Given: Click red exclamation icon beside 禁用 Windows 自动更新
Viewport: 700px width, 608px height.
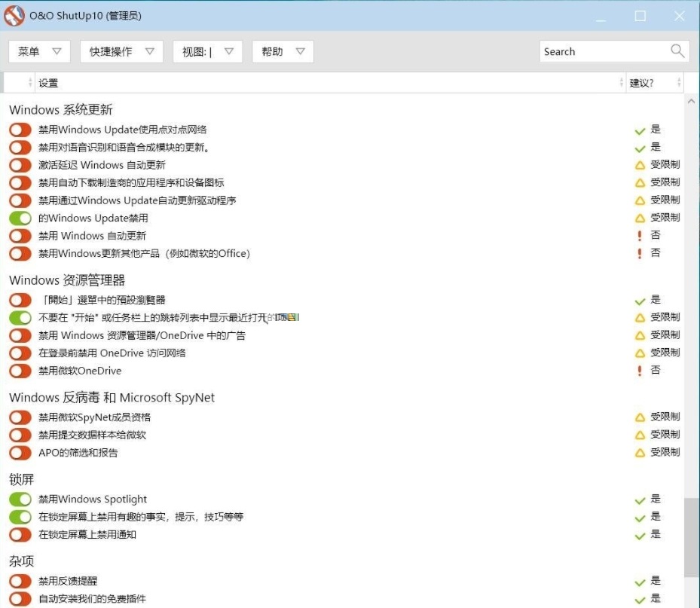Looking at the screenshot, I should tap(640, 236).
